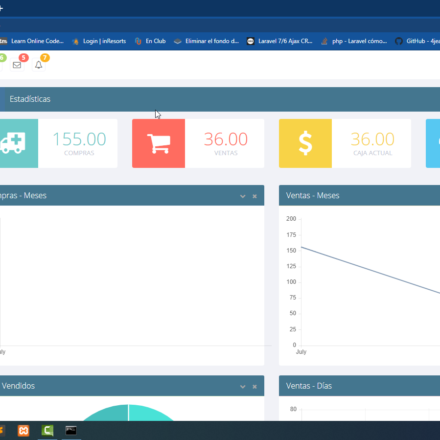440x440 pixels.
Task: Click the Ventas - Días panel title
Action: click(x=309, y=386)
